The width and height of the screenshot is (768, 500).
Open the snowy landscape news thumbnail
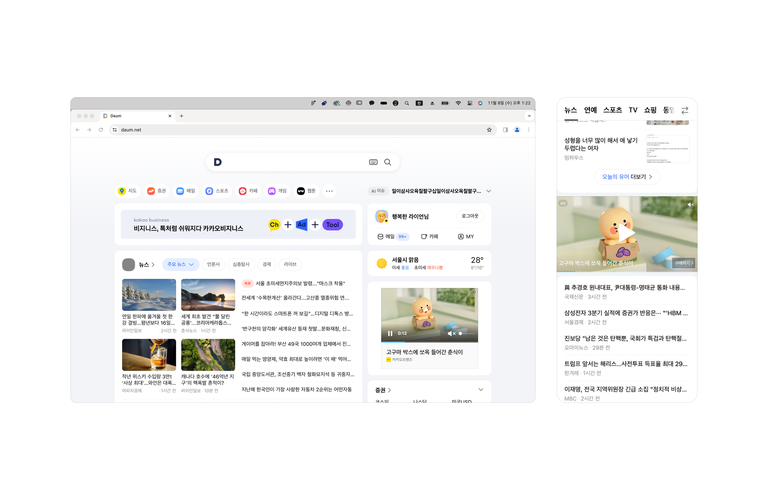[149, 295]
